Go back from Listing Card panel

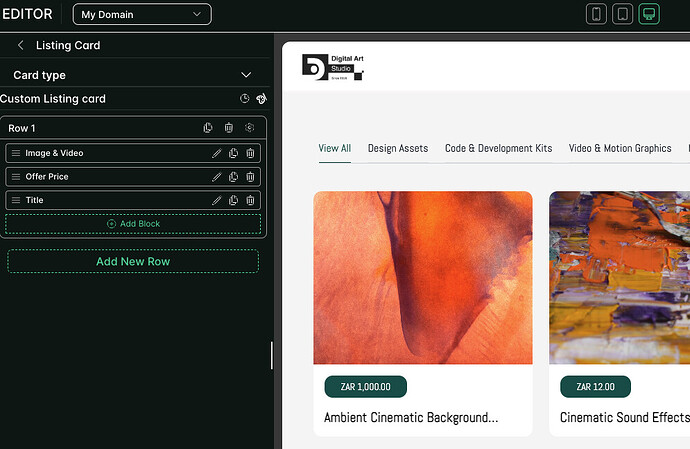(x=21, y=45)
